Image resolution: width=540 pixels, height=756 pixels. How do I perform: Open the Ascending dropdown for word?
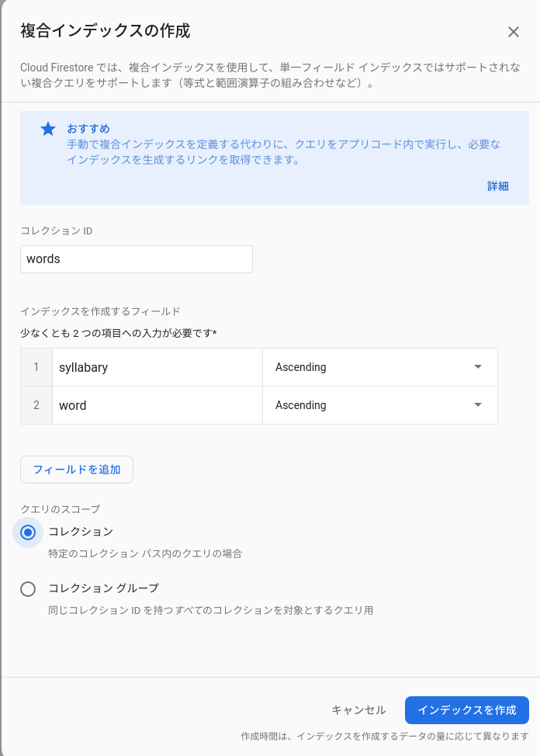380,405
